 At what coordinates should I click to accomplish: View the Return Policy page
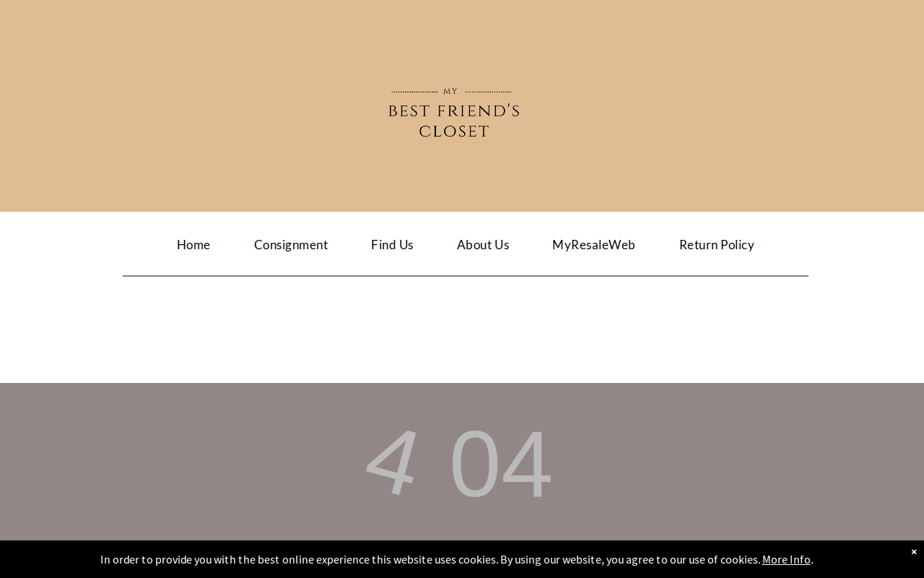click(717, 245)
